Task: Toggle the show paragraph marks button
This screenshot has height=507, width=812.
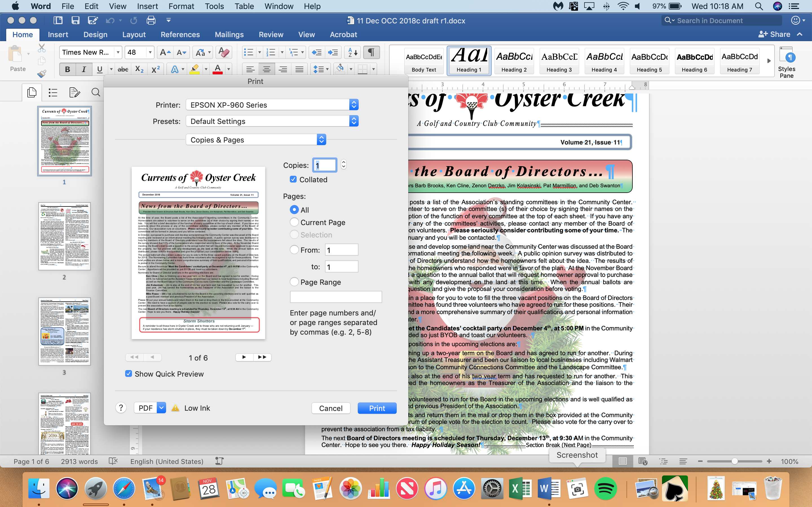Action: coord(371,52)
